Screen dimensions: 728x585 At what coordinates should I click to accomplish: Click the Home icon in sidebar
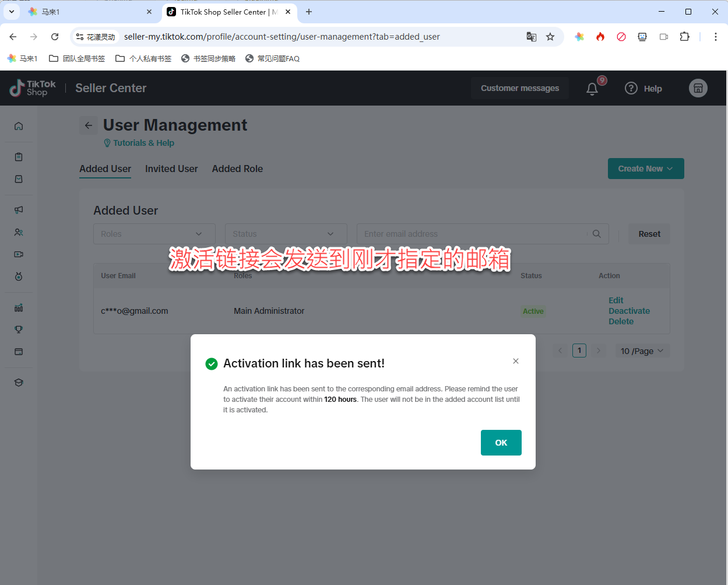[19, 126]
